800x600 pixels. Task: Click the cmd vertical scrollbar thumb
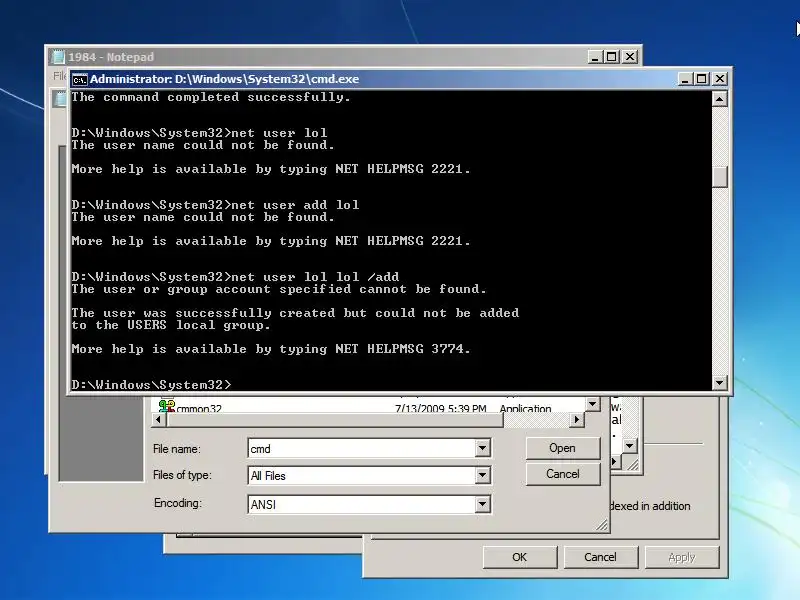[719, 177]
